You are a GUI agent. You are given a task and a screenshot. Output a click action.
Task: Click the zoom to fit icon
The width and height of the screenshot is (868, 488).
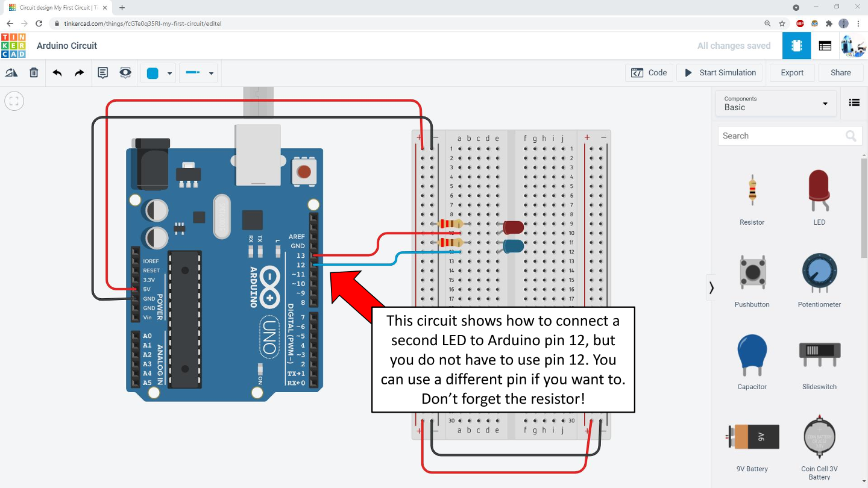coord(14,101)
